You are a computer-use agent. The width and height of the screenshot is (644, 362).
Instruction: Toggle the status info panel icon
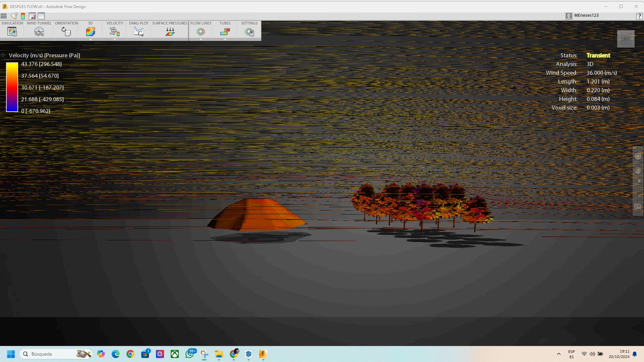point(32,16)
